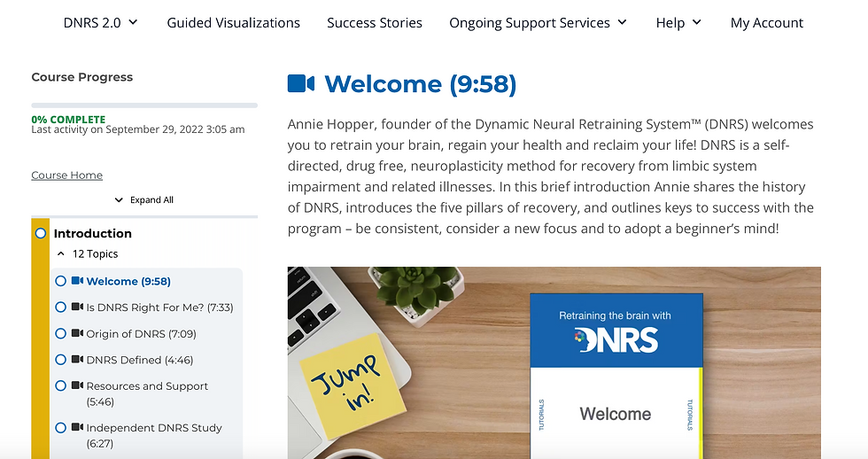Open Independent DNRS Study (6:27) topic
Viewport: 868px width, 459px height.
(x=154, y=435)
